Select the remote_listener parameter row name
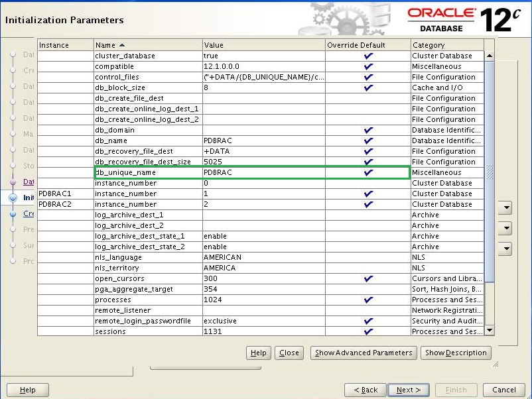 148,311
